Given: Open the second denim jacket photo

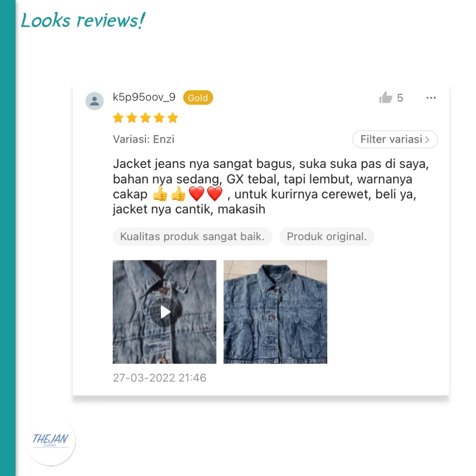Looking at the screenshot, I should coord(275,312).
